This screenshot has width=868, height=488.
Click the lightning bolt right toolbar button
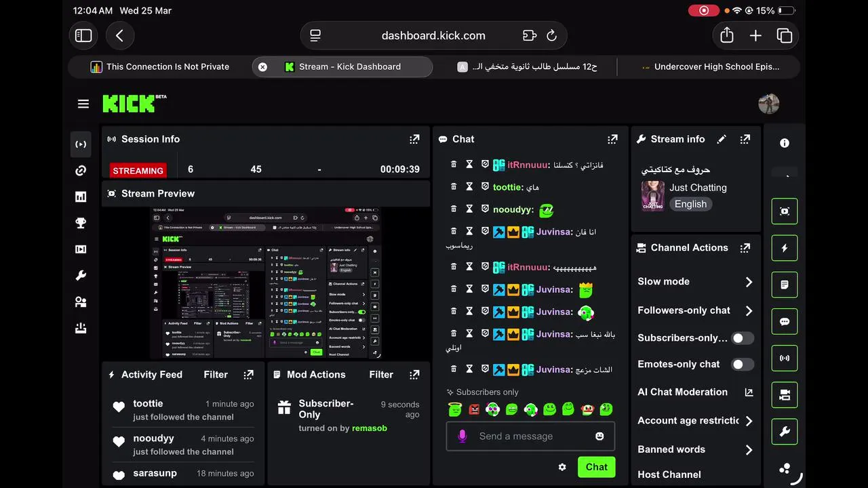(x=785, y=248)
